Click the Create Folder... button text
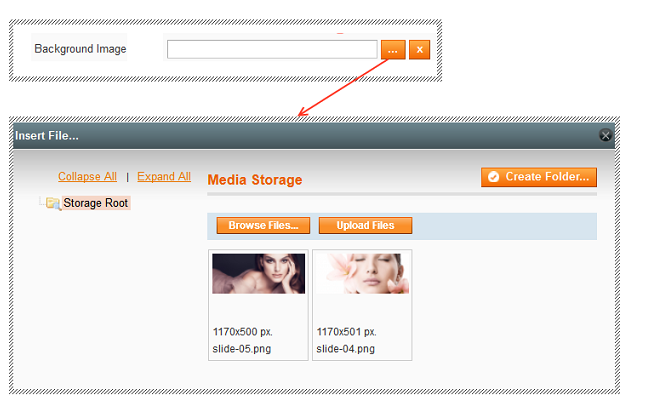 click(x=547, y=177)
